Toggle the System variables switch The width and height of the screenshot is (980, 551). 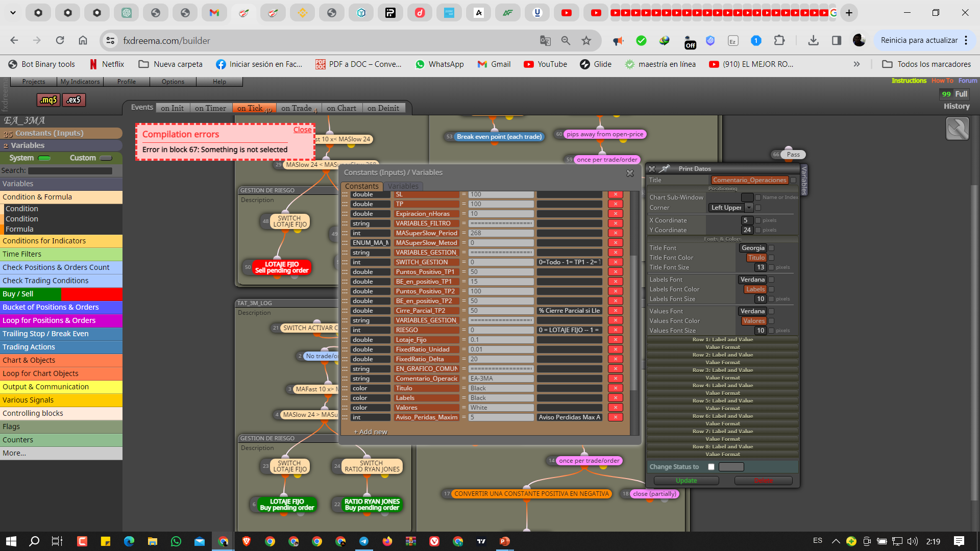(44, 158)
